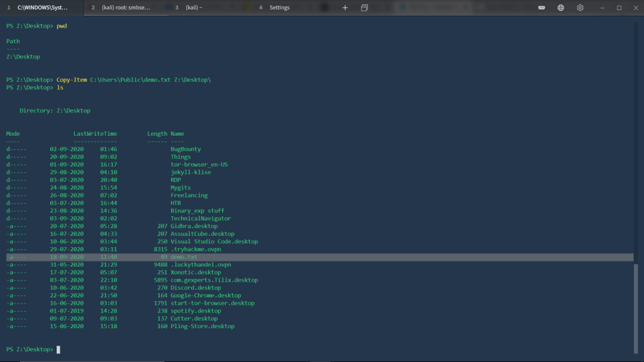Click the Binary_exp stuff directory name
The width and height of the screenshot is (644, 362).
197,211
